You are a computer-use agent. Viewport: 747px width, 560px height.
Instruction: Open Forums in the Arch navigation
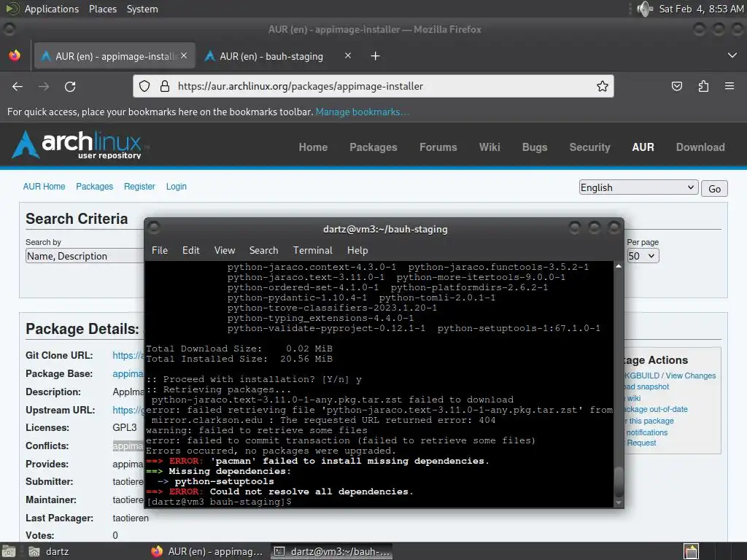pyautogui.click(x=438, y=147)
